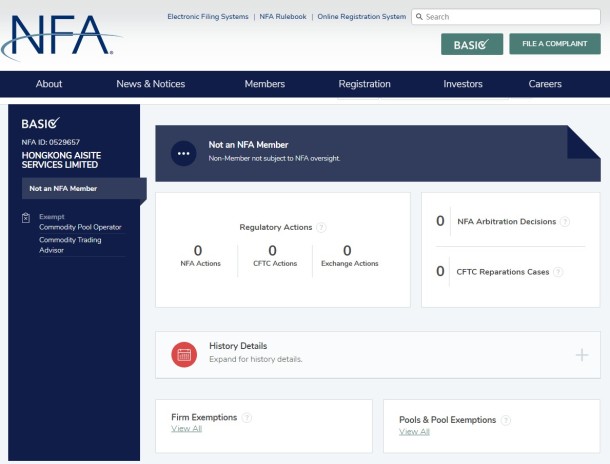Click the three-dots status circle icon
Screen dimensions: 610x464
click(183, 153)
